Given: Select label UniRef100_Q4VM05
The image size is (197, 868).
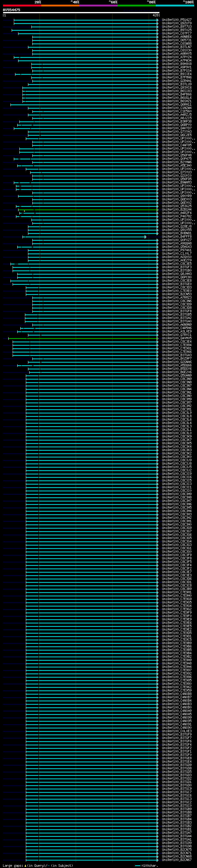Looking at the screenshot, I should click(176, 338).
